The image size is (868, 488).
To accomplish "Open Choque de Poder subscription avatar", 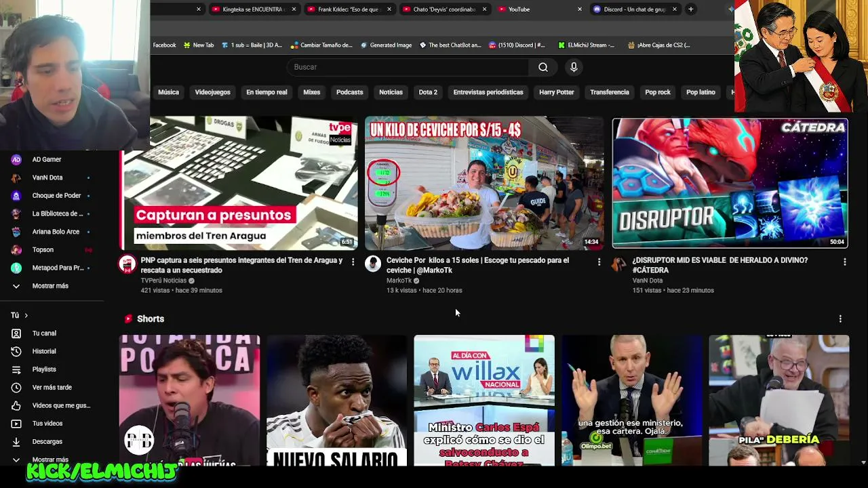I will tap(16, 195).
